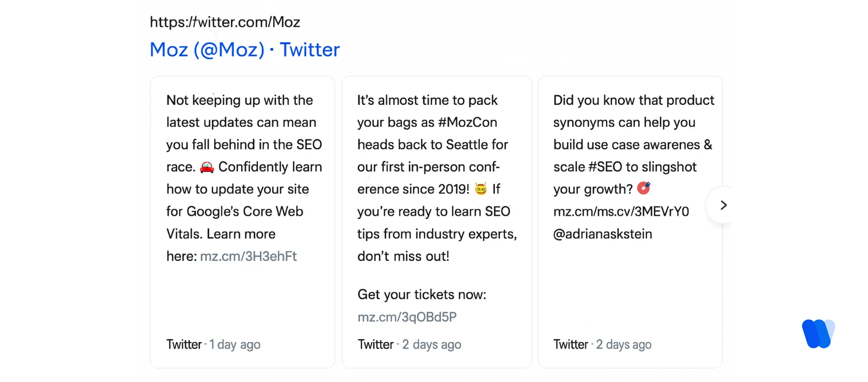Click the @adrianaskstein mention

tap(602, 234)
